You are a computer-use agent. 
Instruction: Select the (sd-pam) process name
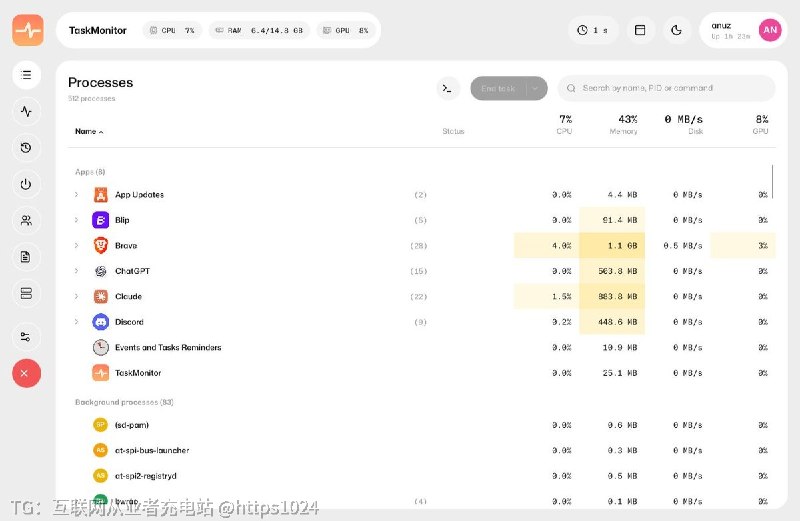coord(132,425)
